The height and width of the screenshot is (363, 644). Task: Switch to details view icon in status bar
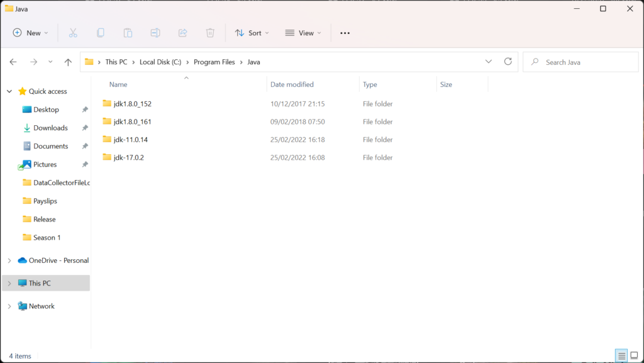621,355
